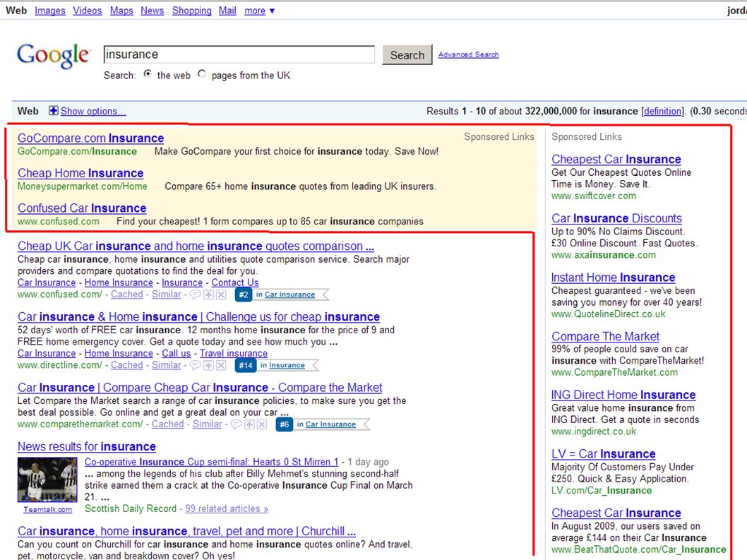The width and height of the screenshot is (747, 560).
Task: Click Travel insurance sitelink
Action: click(x=234, y=353)
